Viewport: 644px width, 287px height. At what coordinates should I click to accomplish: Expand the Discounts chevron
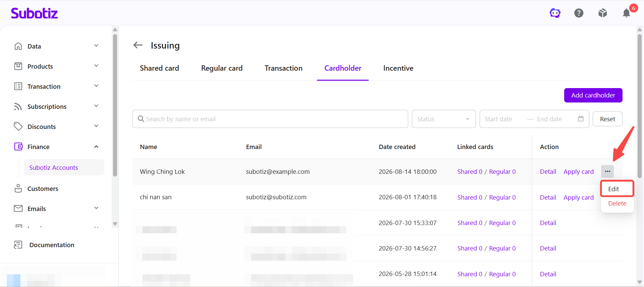click(96, 126)
